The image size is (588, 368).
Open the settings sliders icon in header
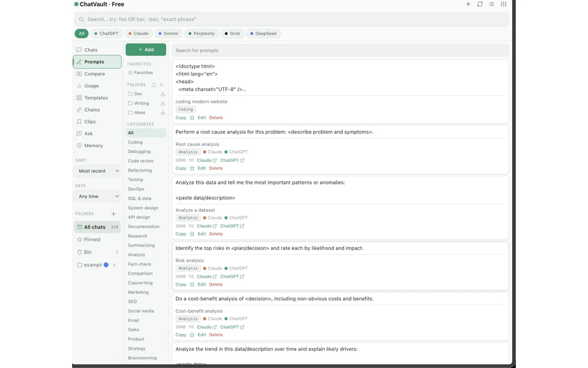503,4
